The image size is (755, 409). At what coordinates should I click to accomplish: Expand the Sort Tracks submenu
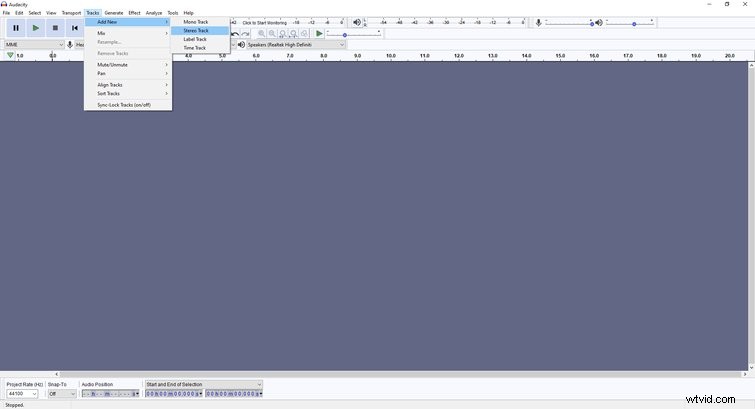point(128,93)
